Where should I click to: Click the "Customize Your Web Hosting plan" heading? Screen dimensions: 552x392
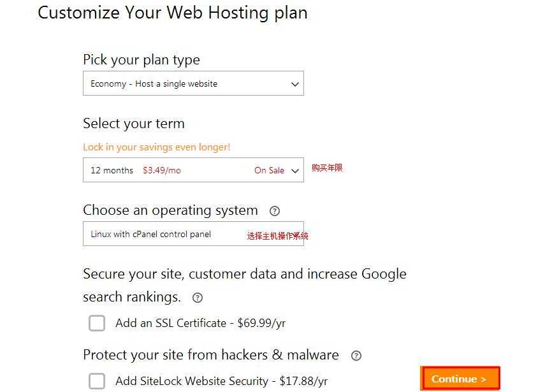172,13
